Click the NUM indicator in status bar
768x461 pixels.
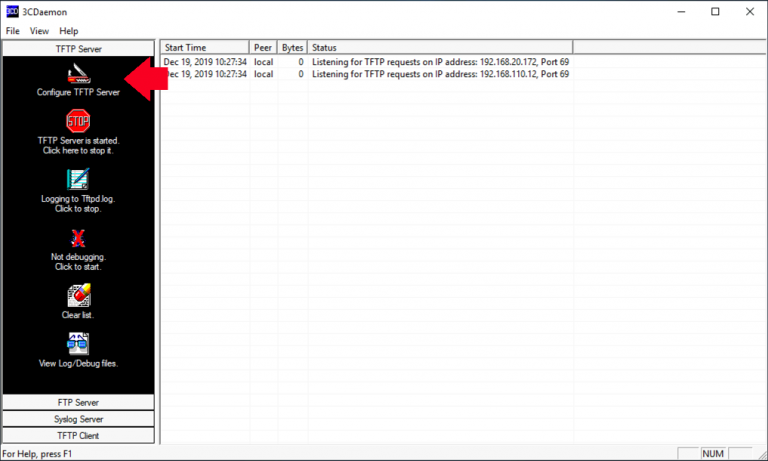click(713, 454)
